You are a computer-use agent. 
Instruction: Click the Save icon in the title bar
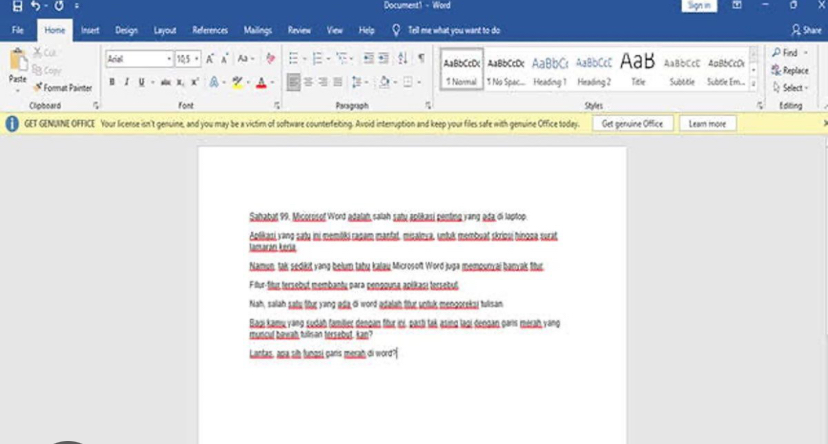pyautogui.click(x=17, y=6)
